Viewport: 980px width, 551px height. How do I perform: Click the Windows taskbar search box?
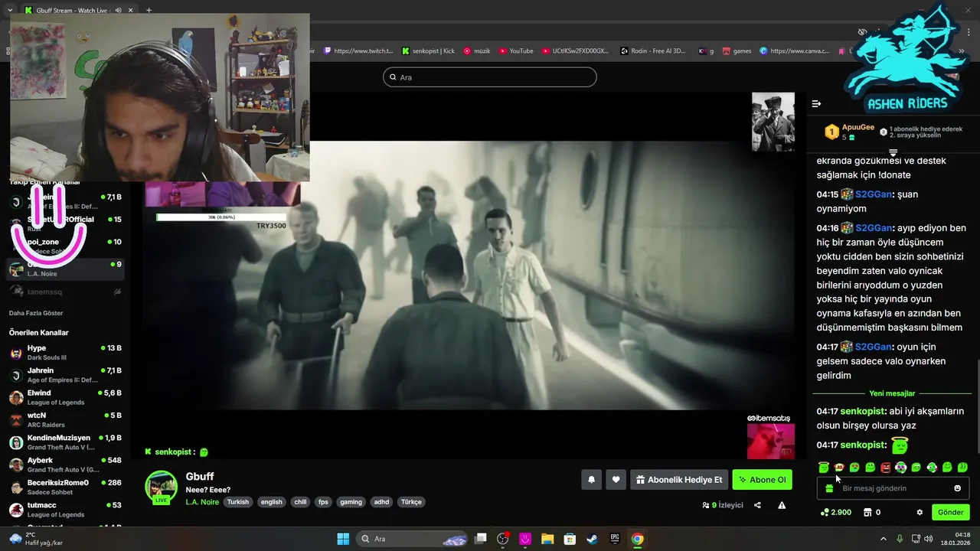[x=413, y=539]
